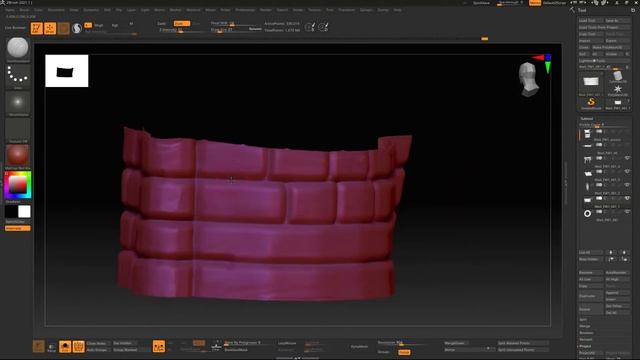The image size is (640, 360).
Task: Open the red wax material picker
Action: tap(18, 156)
